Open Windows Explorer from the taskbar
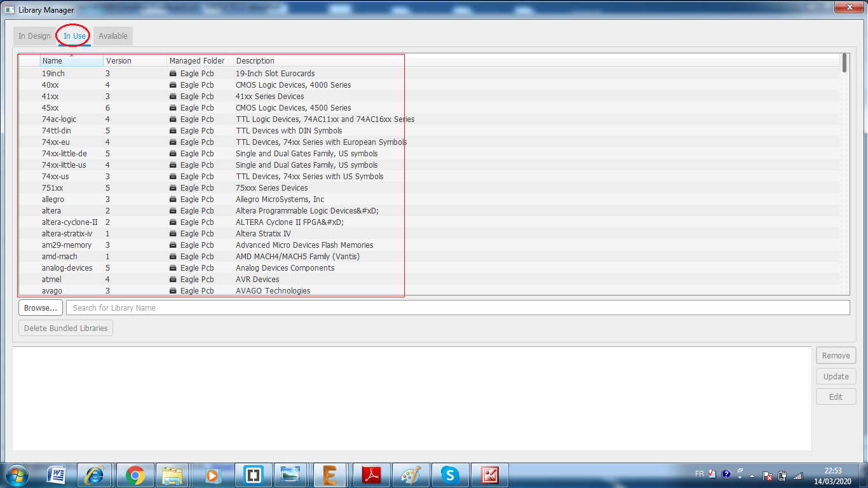This screenshot has width=868, height=488. coord(173,475)
